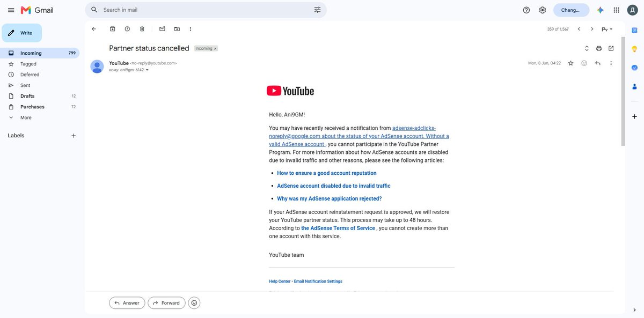Open the AdSense Terms of Service link
The height and width of the screenshot is (318, 644).
pyautogui.click(x=338, y=228)
